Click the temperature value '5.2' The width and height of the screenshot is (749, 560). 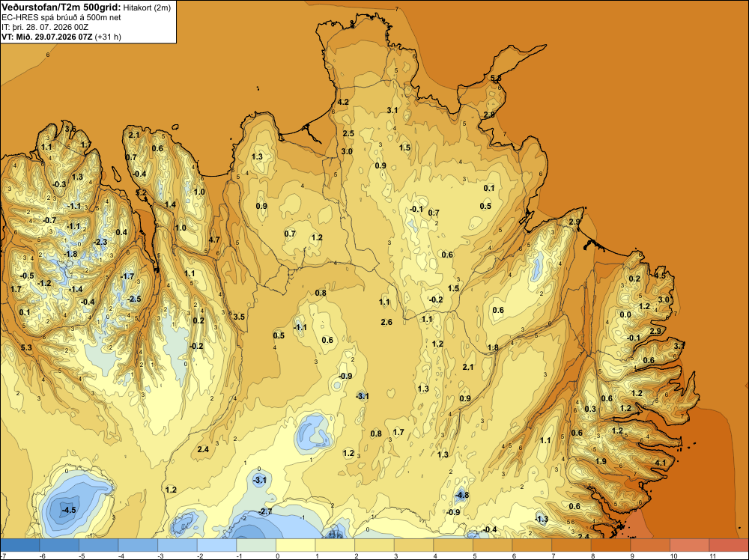(142, 193)
